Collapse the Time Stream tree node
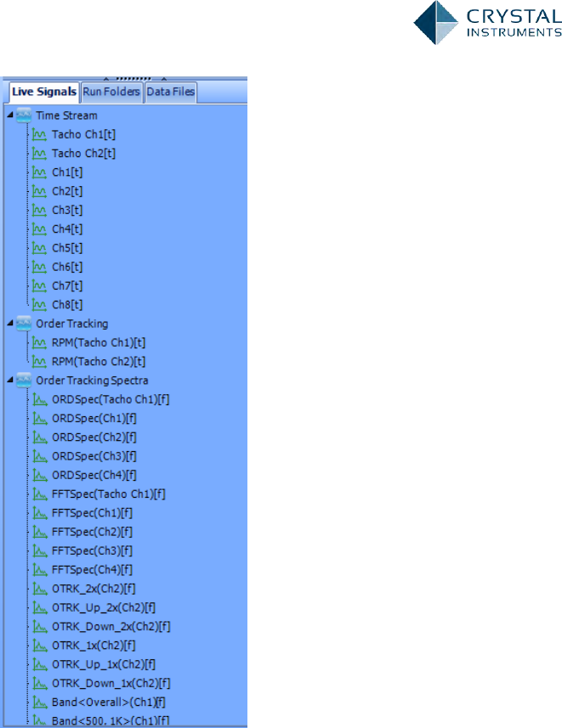Image resolution: width=562 pixels, height=728 pixels. point(10,115)
